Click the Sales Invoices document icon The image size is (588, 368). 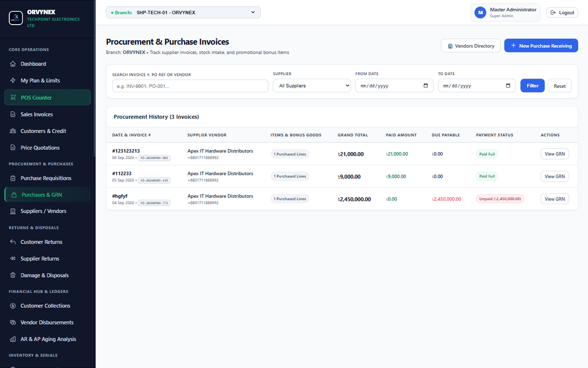(x=13, y=114)
